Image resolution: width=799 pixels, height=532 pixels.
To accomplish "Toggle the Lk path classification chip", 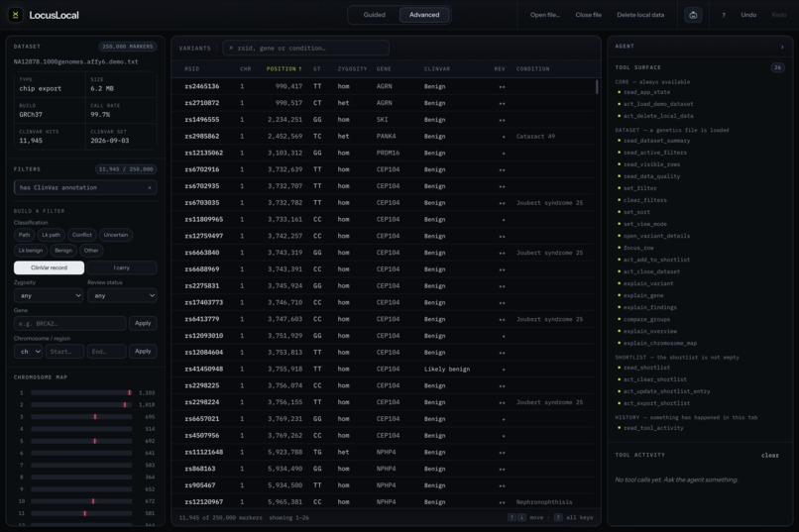I will click(x=51, y=235).
